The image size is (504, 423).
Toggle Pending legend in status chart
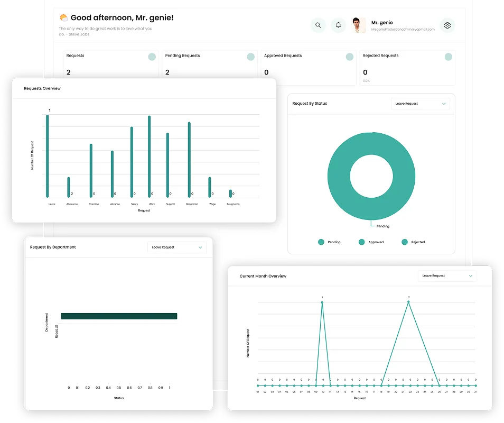tap(321, 242)
